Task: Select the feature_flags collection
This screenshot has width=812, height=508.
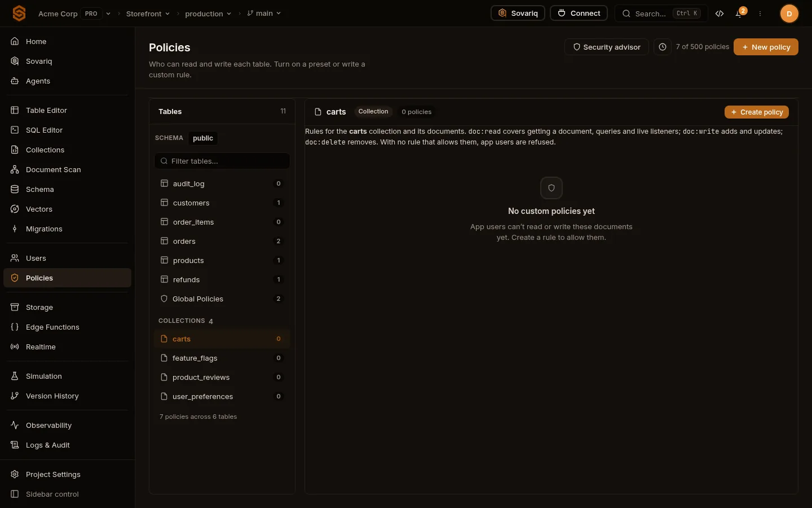Action: (222, 358)
